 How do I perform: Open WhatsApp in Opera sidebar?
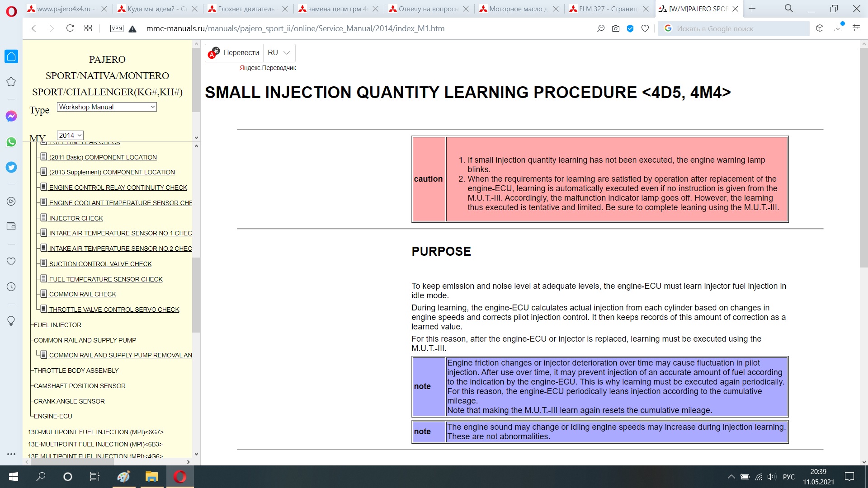[x=11, y=142]
